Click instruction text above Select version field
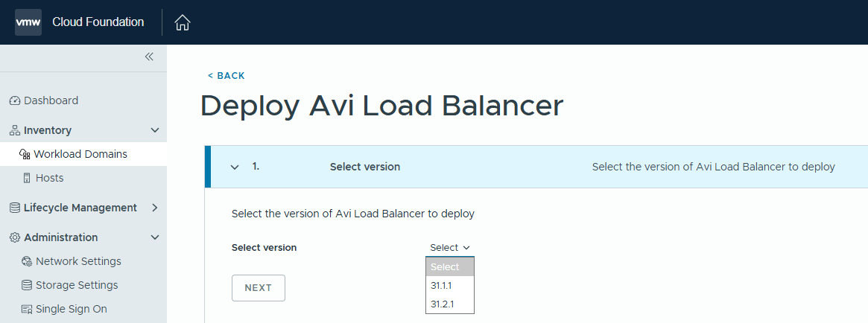Screen dimensions: 868x323 tap(353, 214)
